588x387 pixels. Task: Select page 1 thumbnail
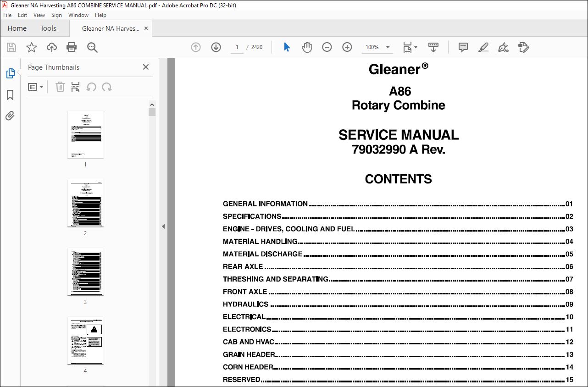pos(85,134)
